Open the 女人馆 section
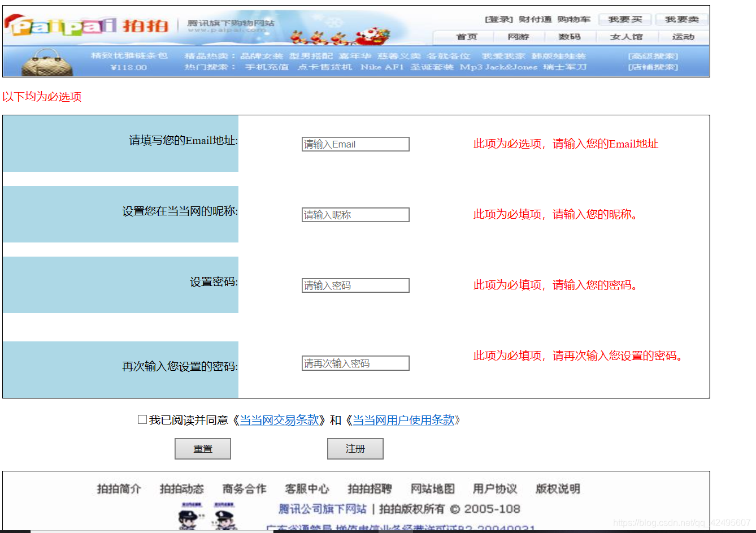Viewport: 756px width, 533px height. 627,37
